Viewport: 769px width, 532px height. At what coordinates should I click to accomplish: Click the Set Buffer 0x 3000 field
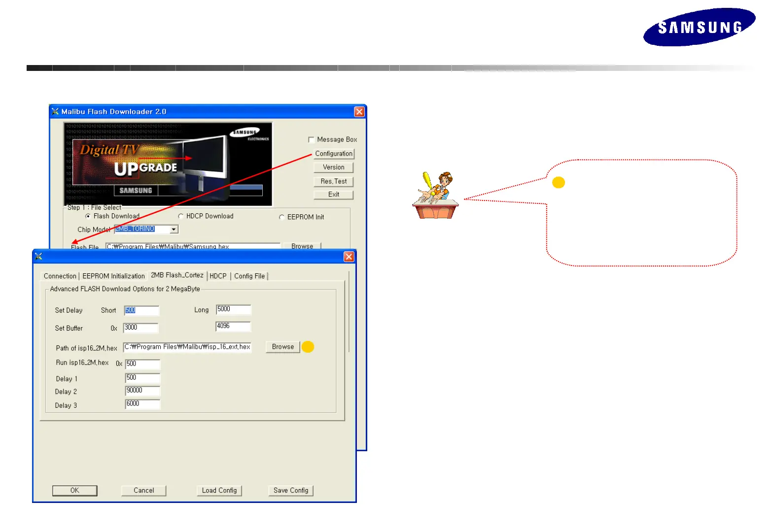tap(141, 328)
